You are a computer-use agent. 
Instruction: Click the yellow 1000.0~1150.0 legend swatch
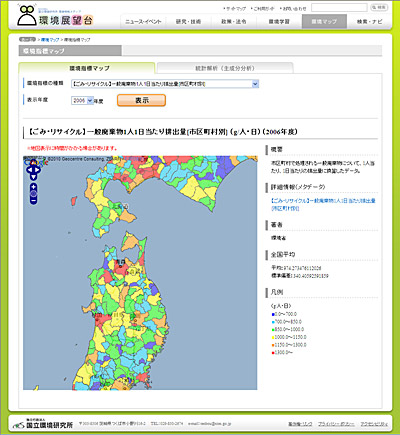[x=273, y=337]
